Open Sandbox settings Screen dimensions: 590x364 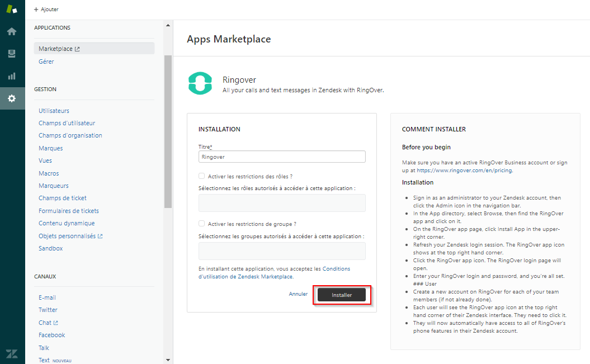point(51,249)
